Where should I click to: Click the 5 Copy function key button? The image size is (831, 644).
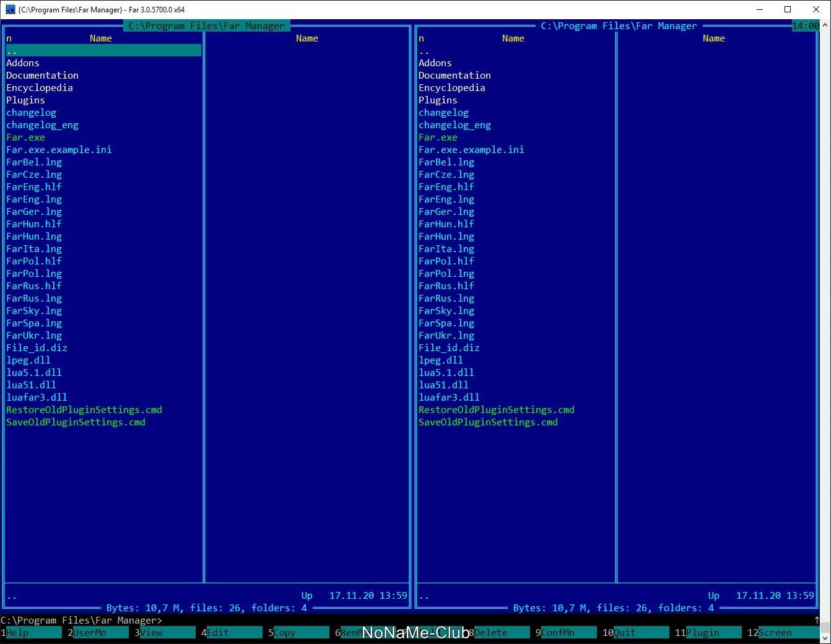click(x=298, y=633)
